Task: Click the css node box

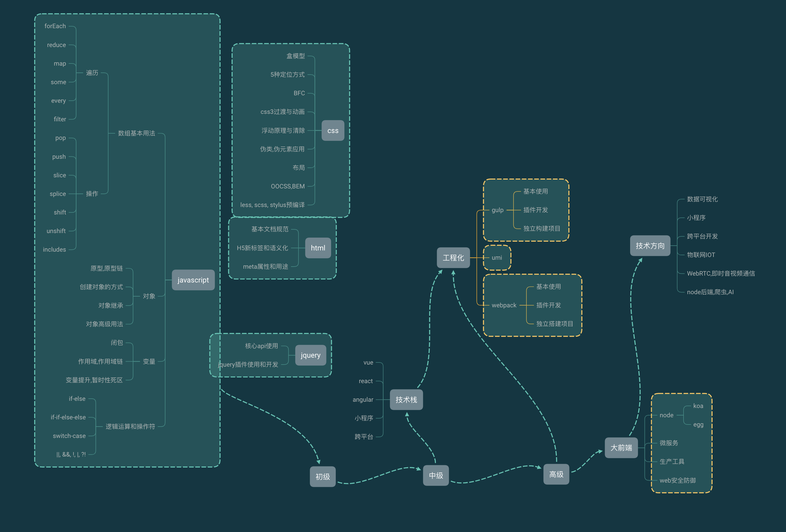Action: click(333, 131)
